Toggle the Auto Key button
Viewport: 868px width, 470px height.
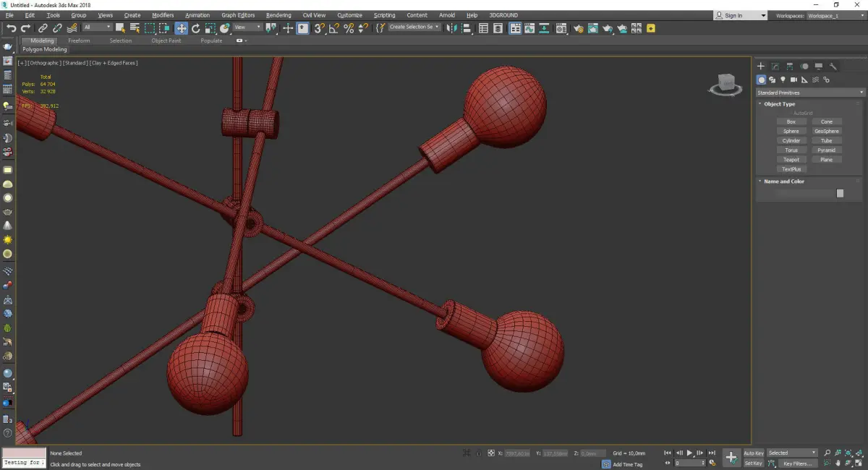click(x=754, y=453)
